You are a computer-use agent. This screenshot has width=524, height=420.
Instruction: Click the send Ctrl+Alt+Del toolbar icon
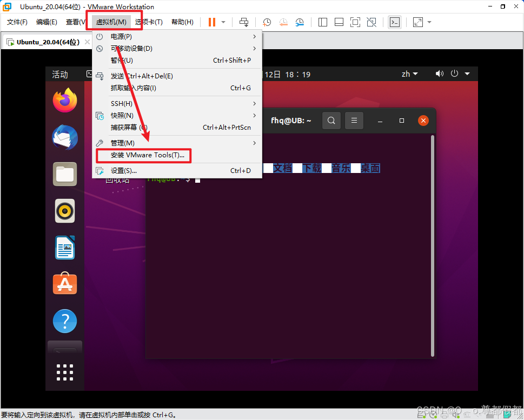pyautogui.click(x=244, y=22)
